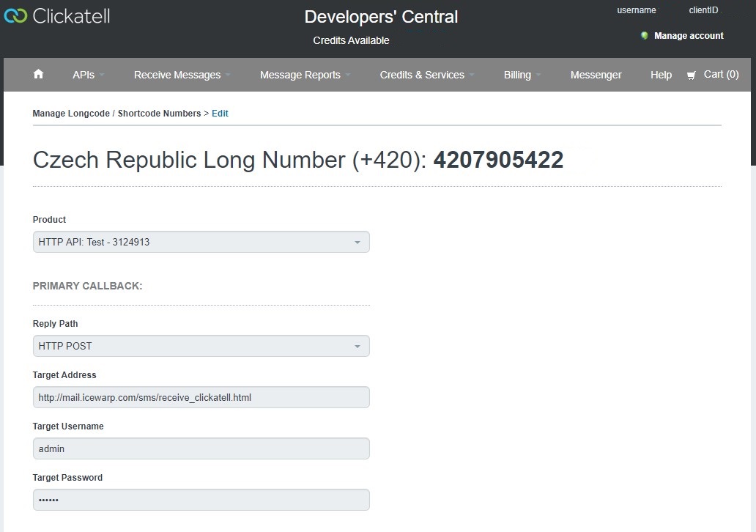This screenshot has height=532, width=756.
Task: Click the Credits Available text
Action: (351, 40)
